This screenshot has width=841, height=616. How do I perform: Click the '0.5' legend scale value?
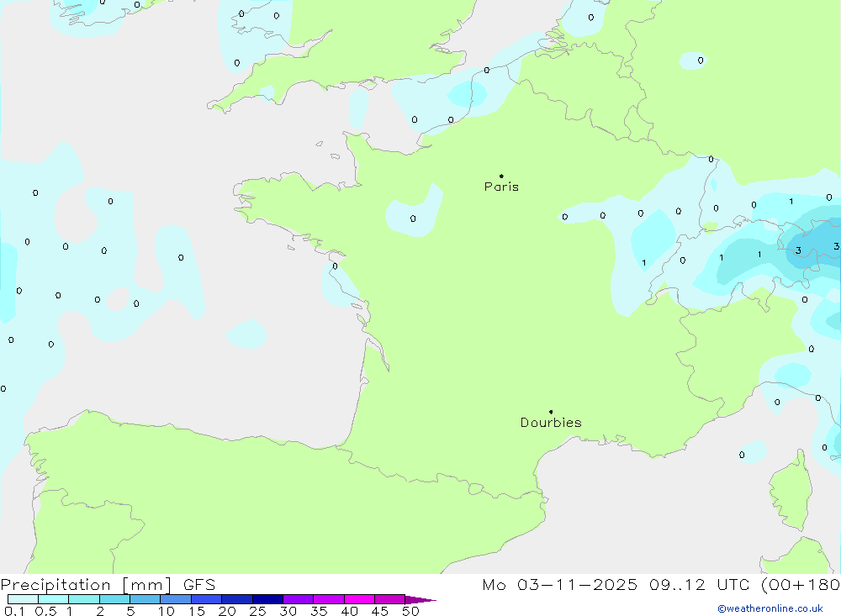coord(45,611)
